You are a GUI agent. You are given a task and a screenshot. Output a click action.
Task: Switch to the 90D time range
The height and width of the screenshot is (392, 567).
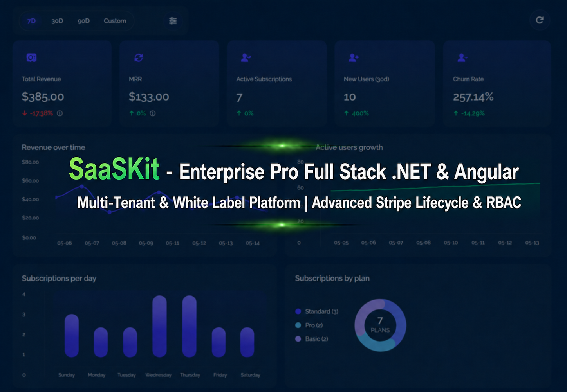(x=83, y=21)
